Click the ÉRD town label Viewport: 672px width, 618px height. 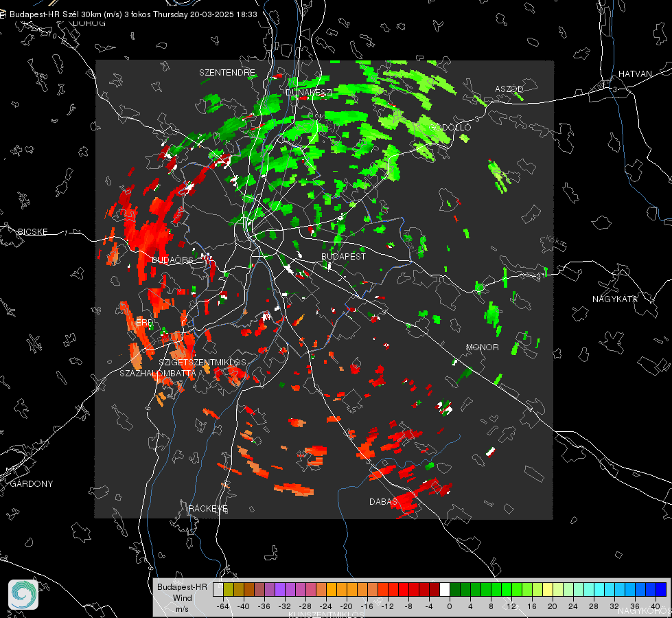point(144,323)
